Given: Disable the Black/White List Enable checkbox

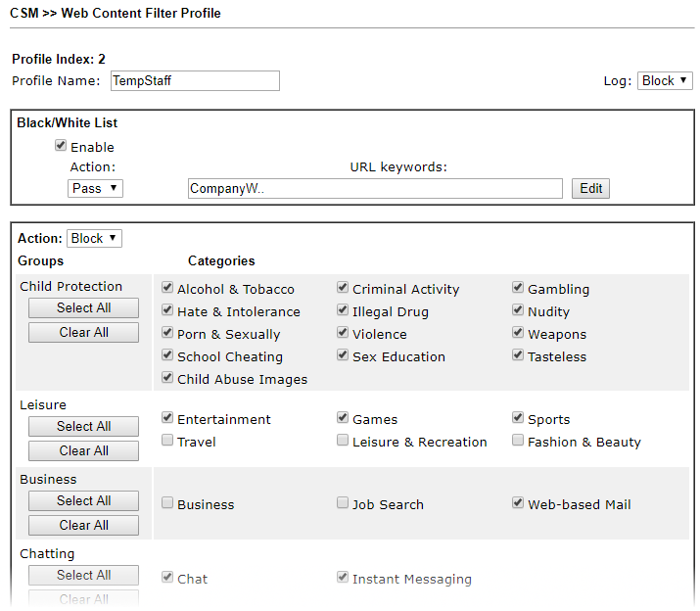Looking at the screenshot, I should click(x=61, y=147).
